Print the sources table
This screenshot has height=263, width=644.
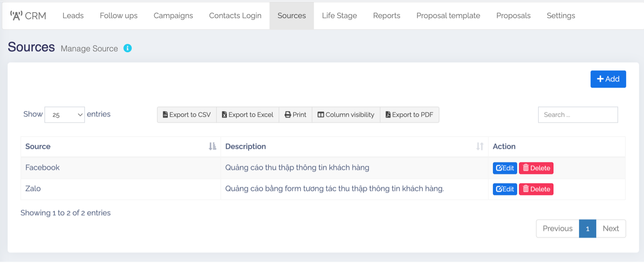click(295, 115)
